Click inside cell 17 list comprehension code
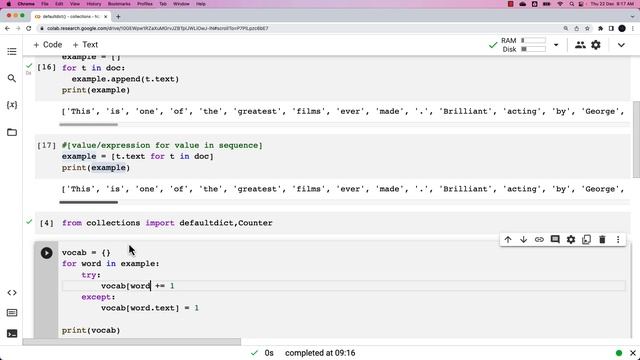The image size is (640, 360). point(138,156)
